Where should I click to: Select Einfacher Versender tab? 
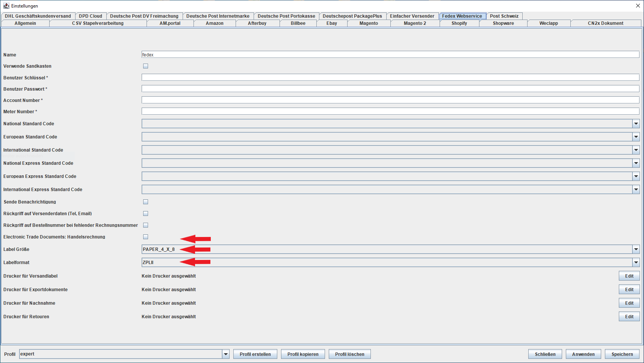click(x=412, y=16)
